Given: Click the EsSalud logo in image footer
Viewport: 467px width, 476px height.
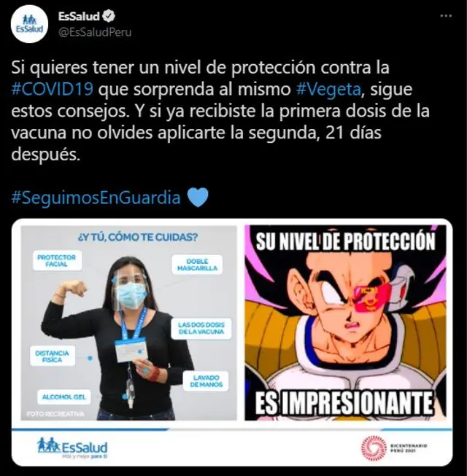Looking at the screenshot, I should pyautogui.click(x=72, y=448).
